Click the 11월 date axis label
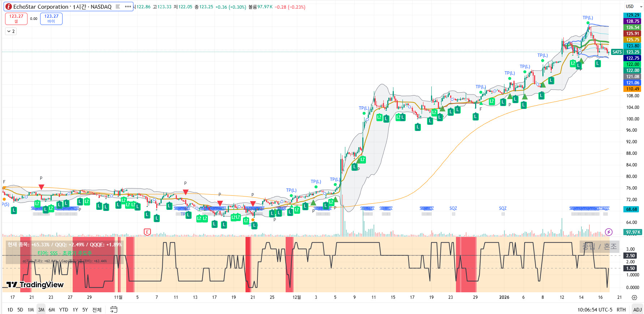644x314 pixels. click(x=118, y=297)
